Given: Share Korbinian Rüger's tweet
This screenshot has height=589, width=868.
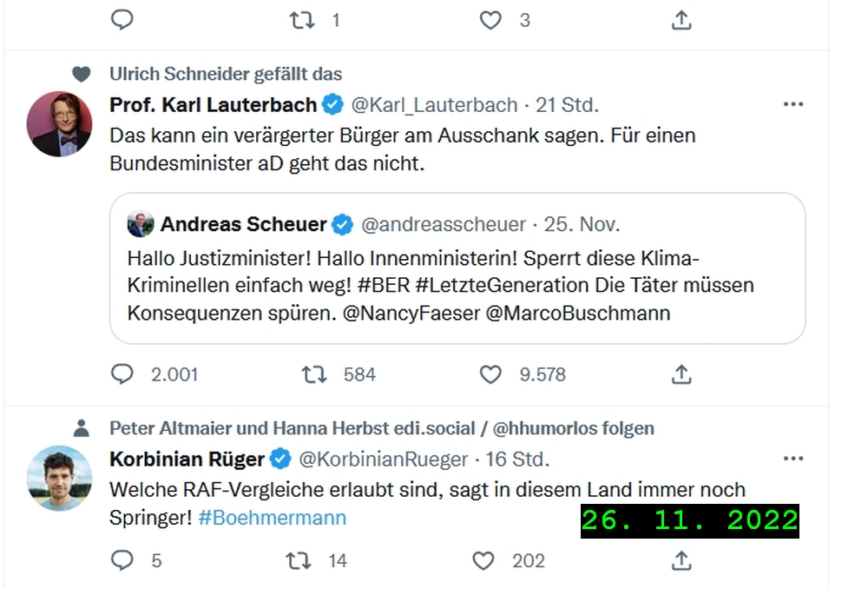Looking at the screenshot, I should pos(682,561).
